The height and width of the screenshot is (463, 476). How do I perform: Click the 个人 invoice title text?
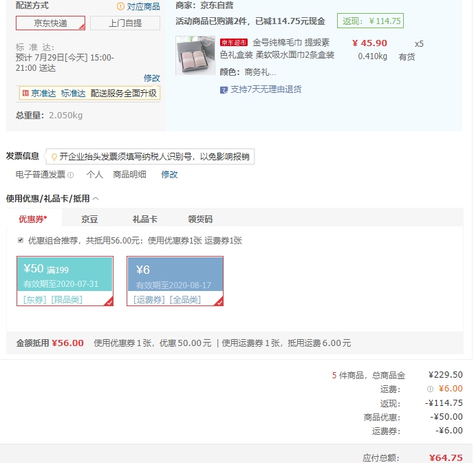coord(95,175)
